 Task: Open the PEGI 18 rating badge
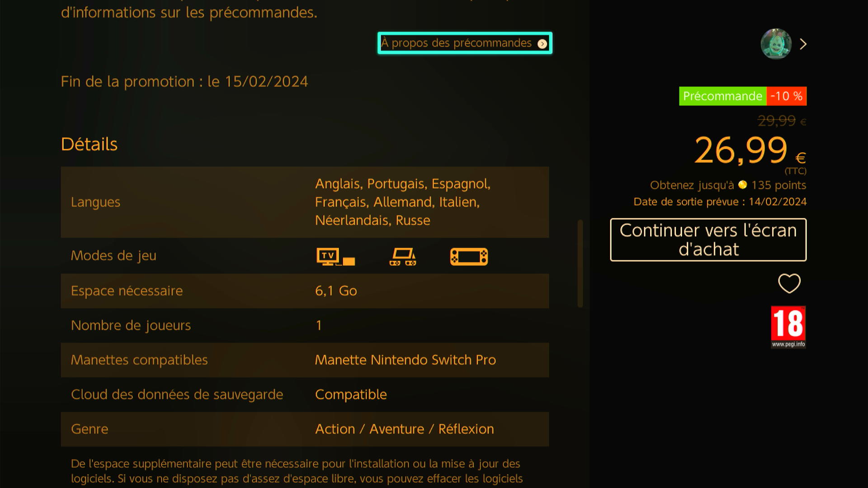[788, 327]
